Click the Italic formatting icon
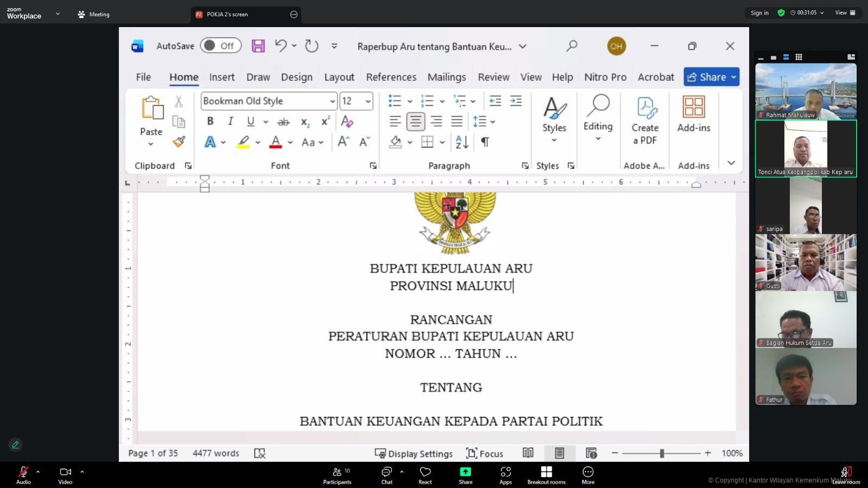This screenshot has height=488, width=868. [x=231, y=121]
